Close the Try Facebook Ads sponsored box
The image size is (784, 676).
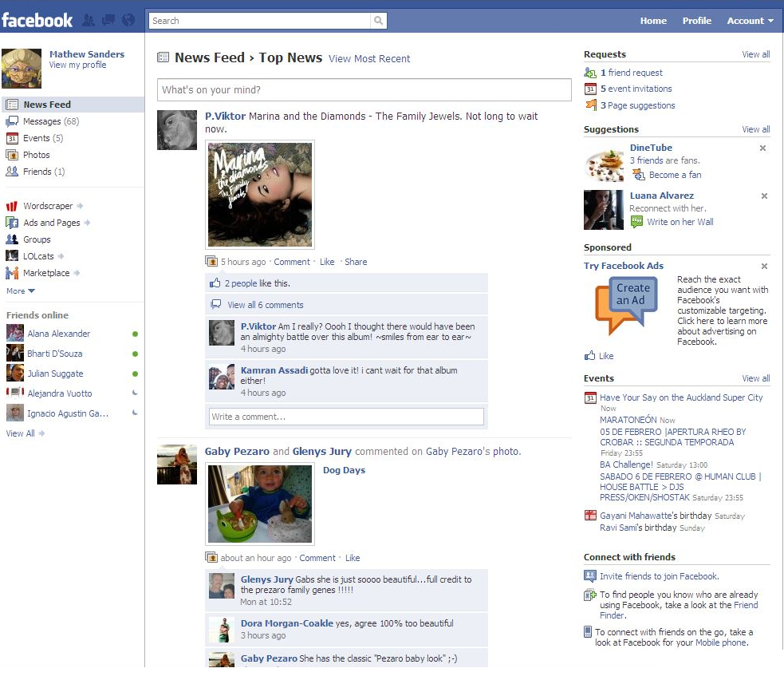click(763, 267)
